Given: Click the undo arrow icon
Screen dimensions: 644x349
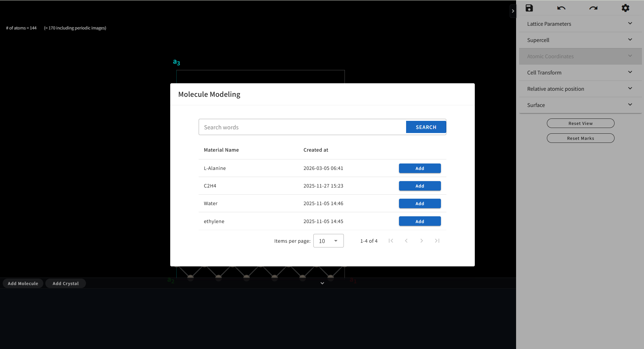Looking at the screenshot, I should tap(561, 8).
